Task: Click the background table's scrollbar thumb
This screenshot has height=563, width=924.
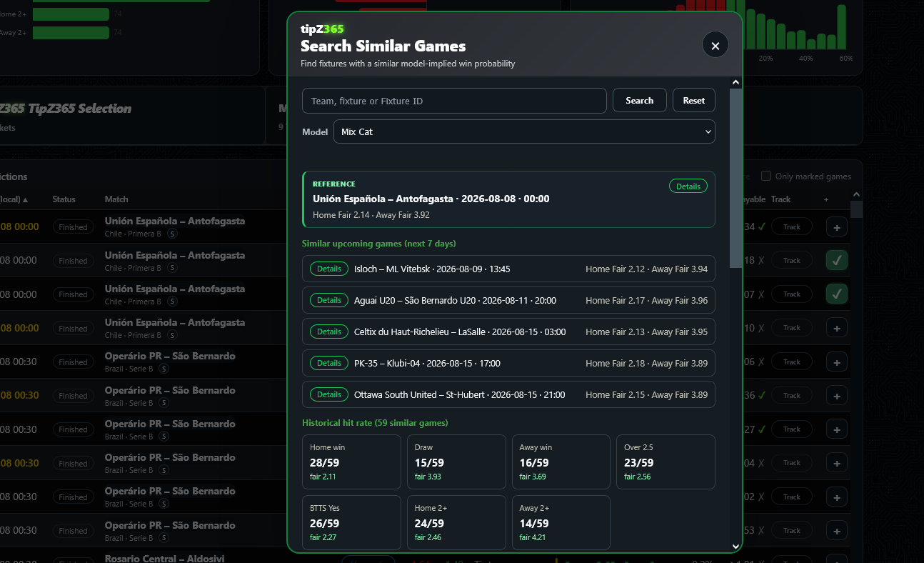Action: coord(857,209)
